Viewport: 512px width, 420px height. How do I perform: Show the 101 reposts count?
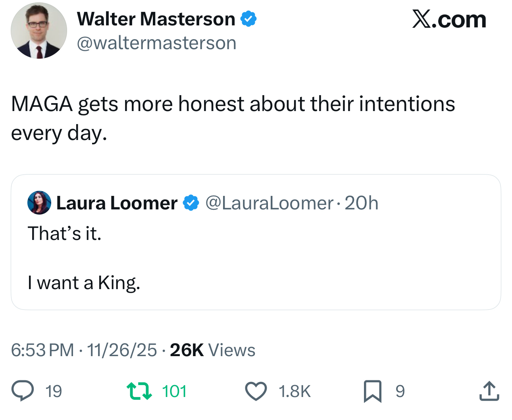[x=174, y=391]
